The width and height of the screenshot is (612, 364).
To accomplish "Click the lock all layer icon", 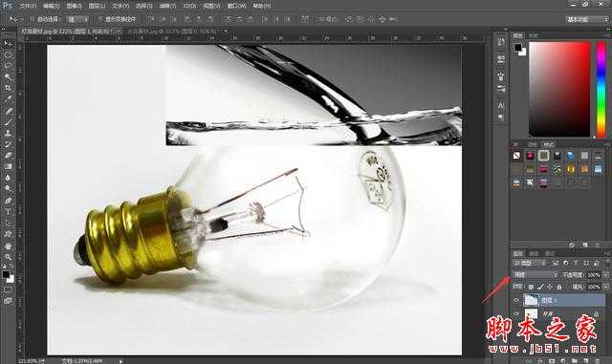I will point(559,287).
